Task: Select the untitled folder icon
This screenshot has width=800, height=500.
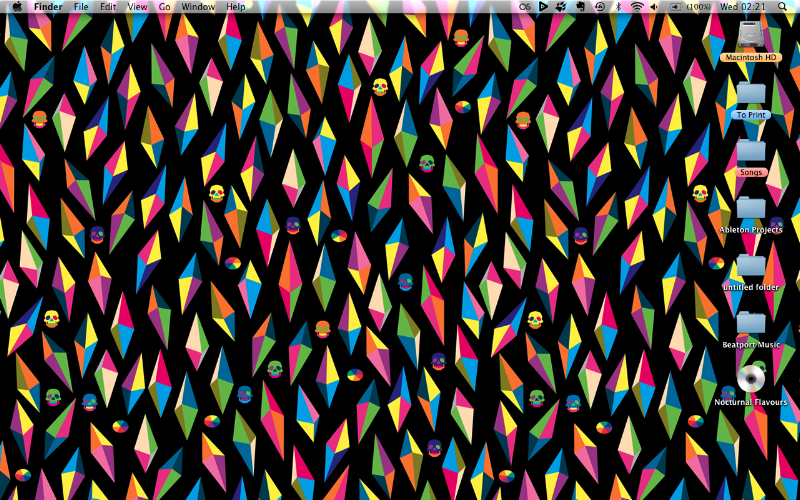Action: 751,267
